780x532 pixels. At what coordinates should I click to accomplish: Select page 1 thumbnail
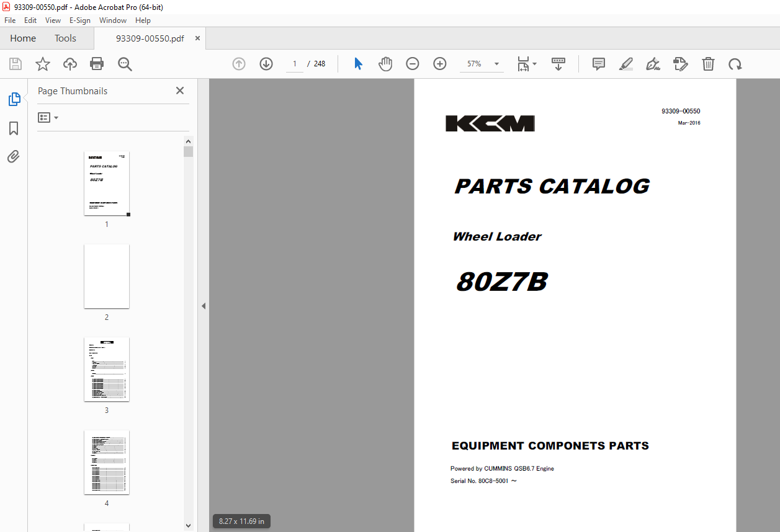tap(107, 184)
